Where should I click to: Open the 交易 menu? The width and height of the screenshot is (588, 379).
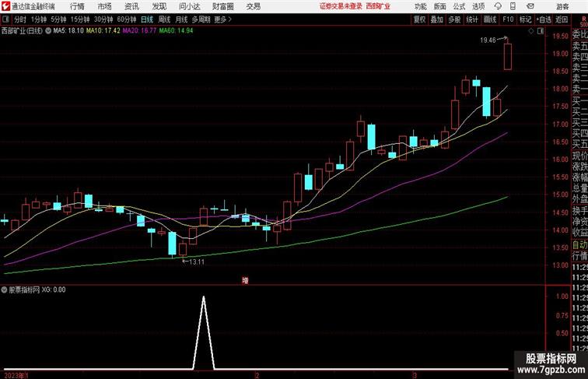[x=253, y=6]
